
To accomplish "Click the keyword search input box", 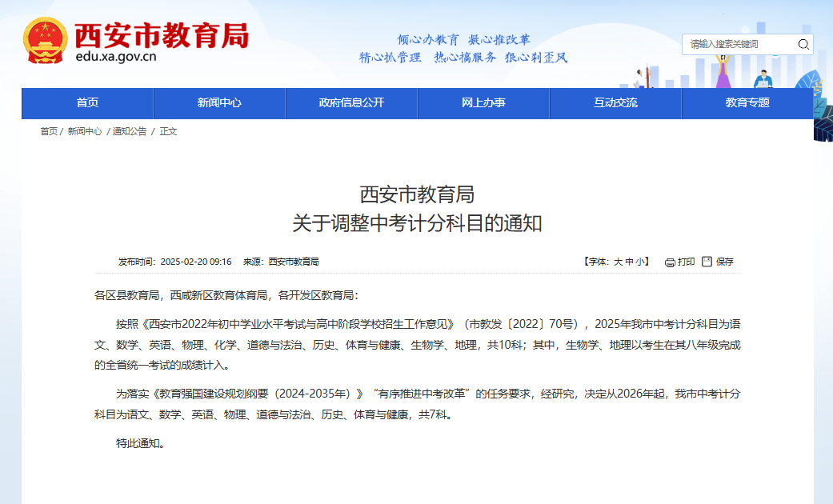I will (x=736, y=45).
